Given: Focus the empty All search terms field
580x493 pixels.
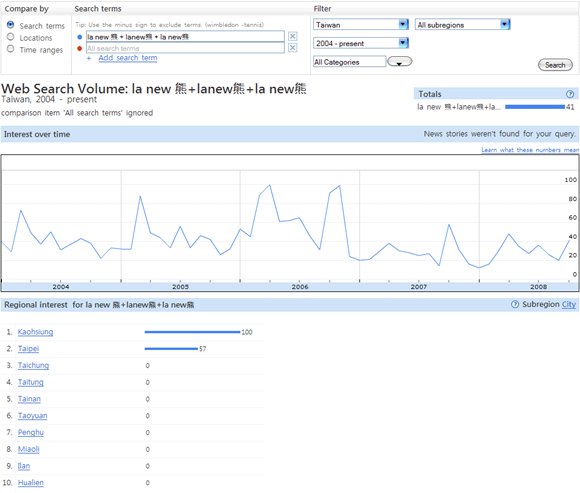Looking at the screenshot, I should coord(185,48).
